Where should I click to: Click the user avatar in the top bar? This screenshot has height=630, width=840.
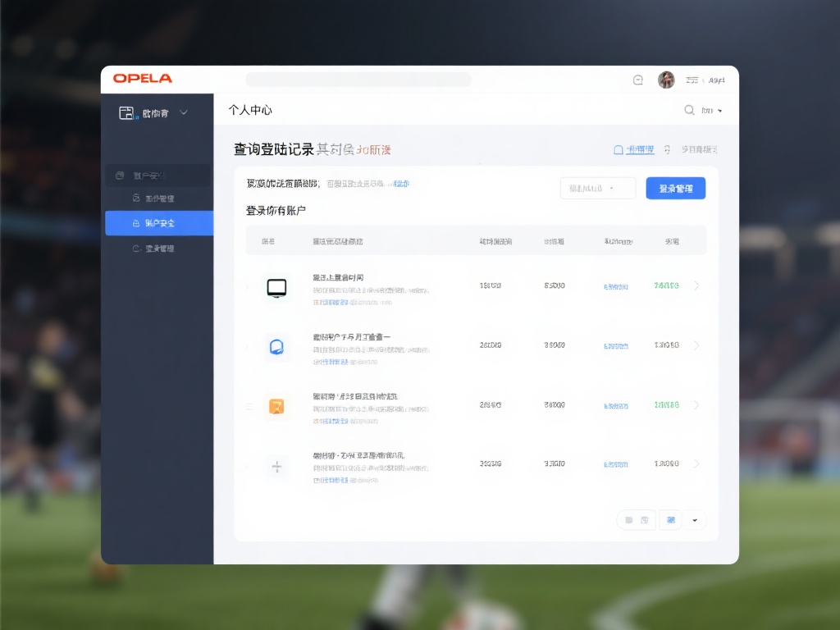[x=666, y=79]
